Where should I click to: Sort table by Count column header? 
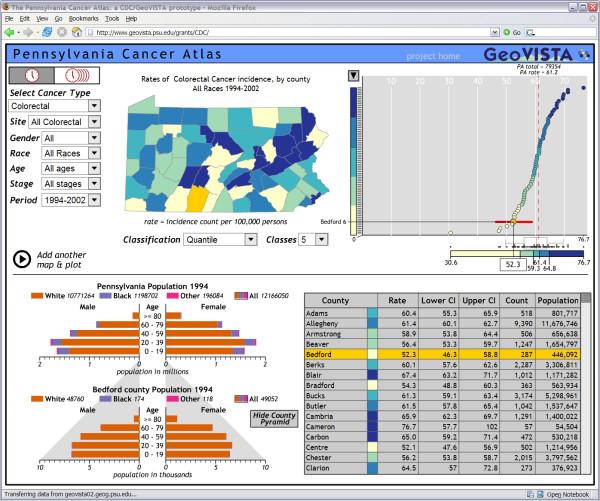(x=517, y=300)
